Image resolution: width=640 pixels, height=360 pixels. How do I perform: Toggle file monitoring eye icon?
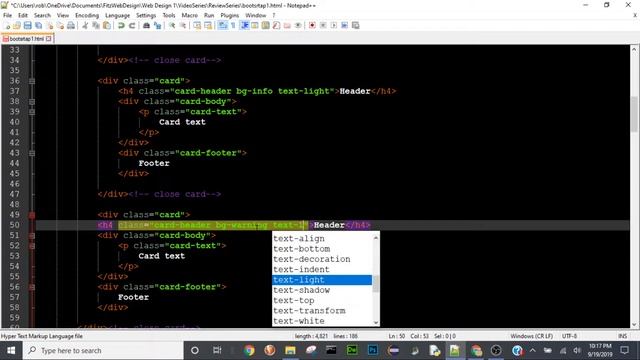(298, 26)
